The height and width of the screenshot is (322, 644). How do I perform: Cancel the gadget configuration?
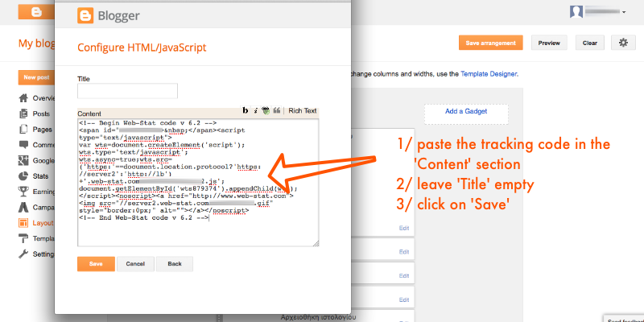(135, 264)
